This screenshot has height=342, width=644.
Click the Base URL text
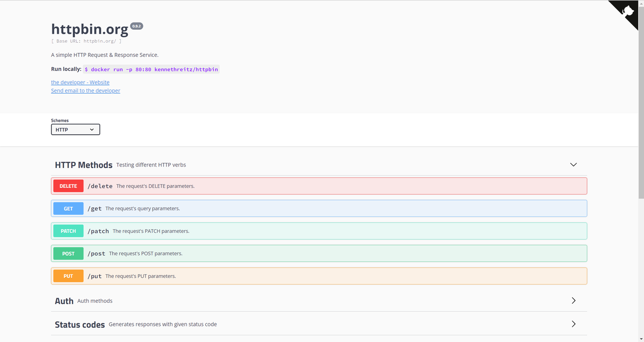click(x=86, y=41)
